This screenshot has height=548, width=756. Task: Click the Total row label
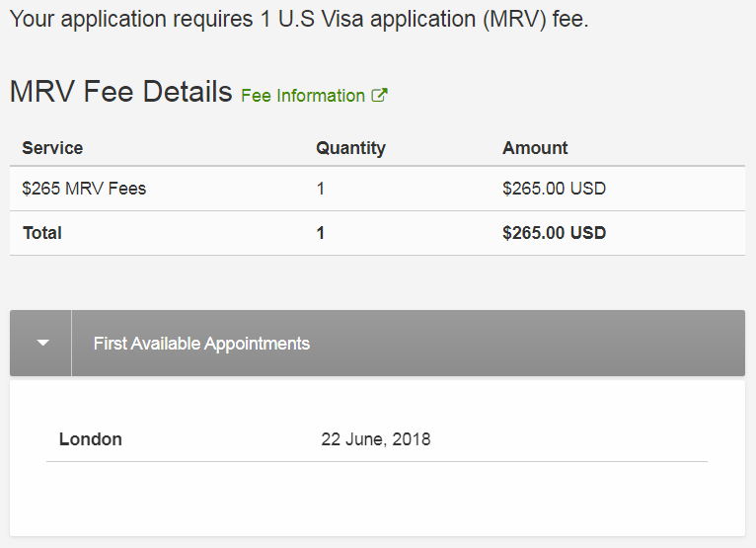[42, 233]
